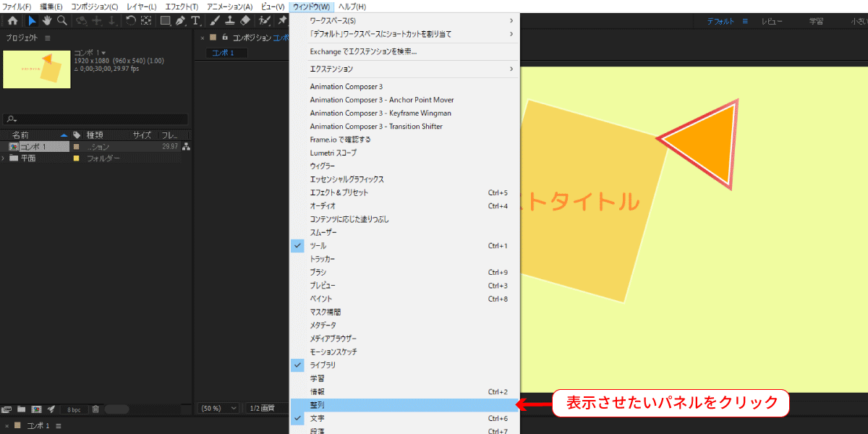
Task: Click the tan label swatch of コンポ 1
Action: [76, 147]
